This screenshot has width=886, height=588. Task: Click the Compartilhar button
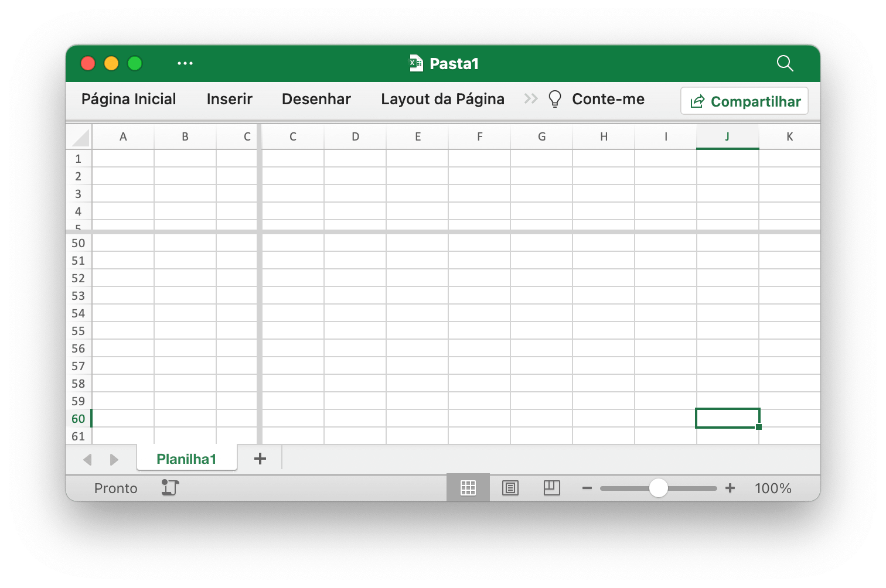click(x=745, y=101)
